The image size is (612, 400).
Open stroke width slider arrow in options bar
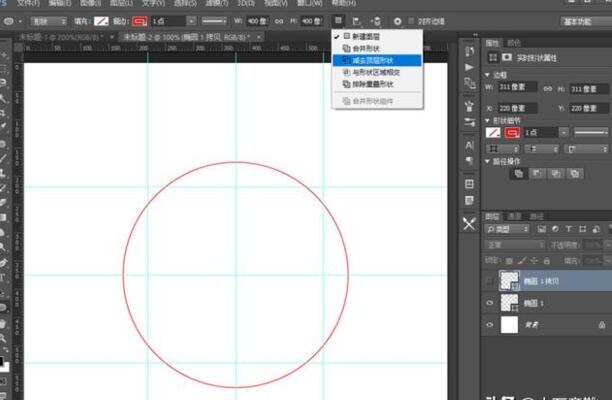191,21
